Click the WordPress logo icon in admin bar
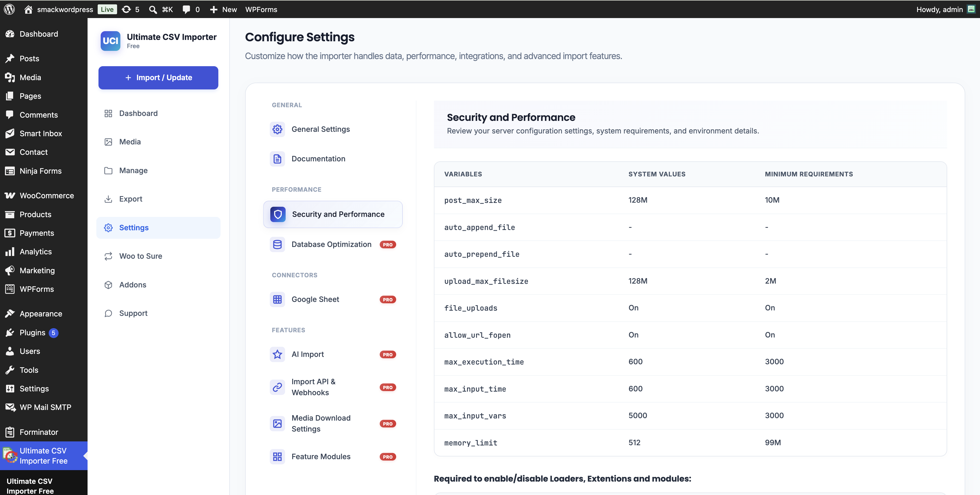This screenshot has width=980, height=495. (x=10, y=9)
